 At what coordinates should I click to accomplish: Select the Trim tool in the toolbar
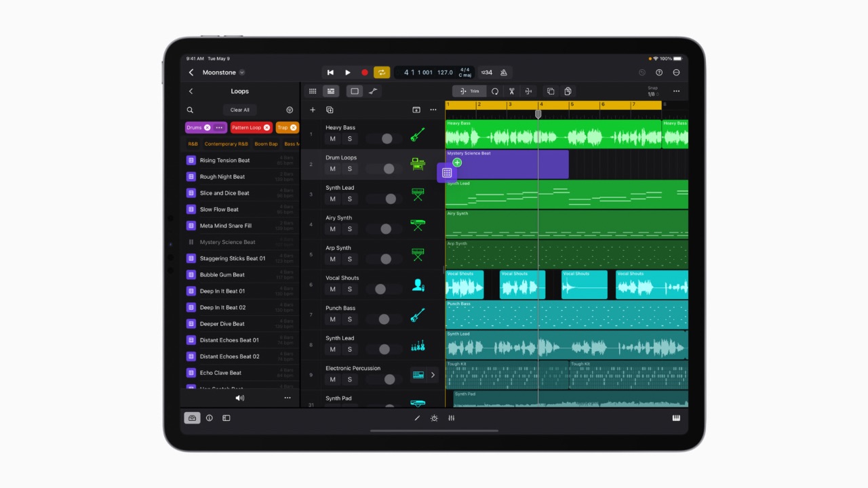coord(469,91)
